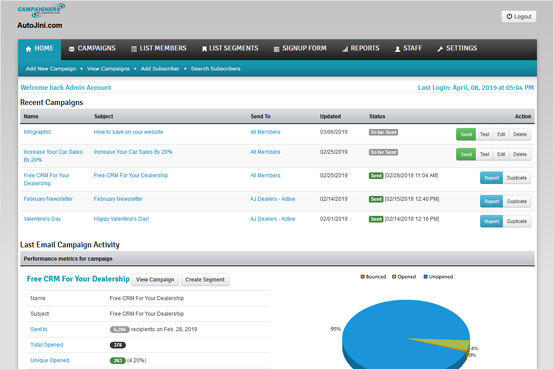The height and width of the screenshot is (370, 554).
Task: Click the person icon beside Staff
Action: coord(397,49)
